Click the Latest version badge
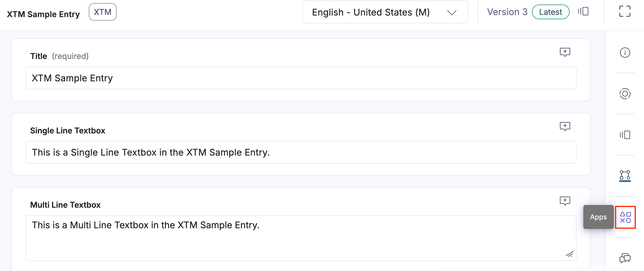The width and height of the screenshot is (644, 271). click(x=550, y=12)
